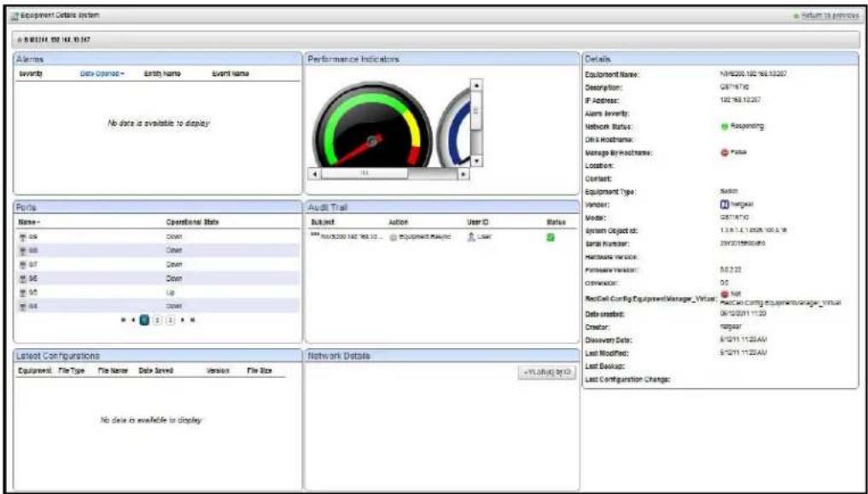Sort Audit Trail by User ID column
The height and width of the screenshot is (494, 868).
478,222
